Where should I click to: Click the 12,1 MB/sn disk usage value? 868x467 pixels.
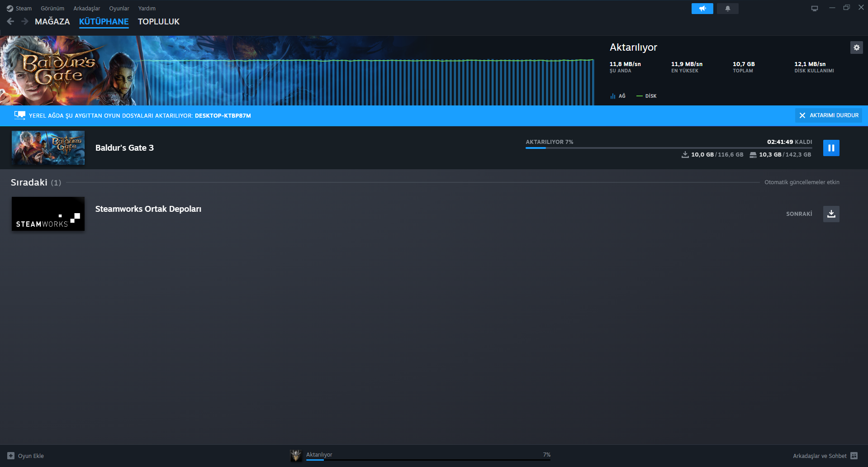tap(810, 64)
